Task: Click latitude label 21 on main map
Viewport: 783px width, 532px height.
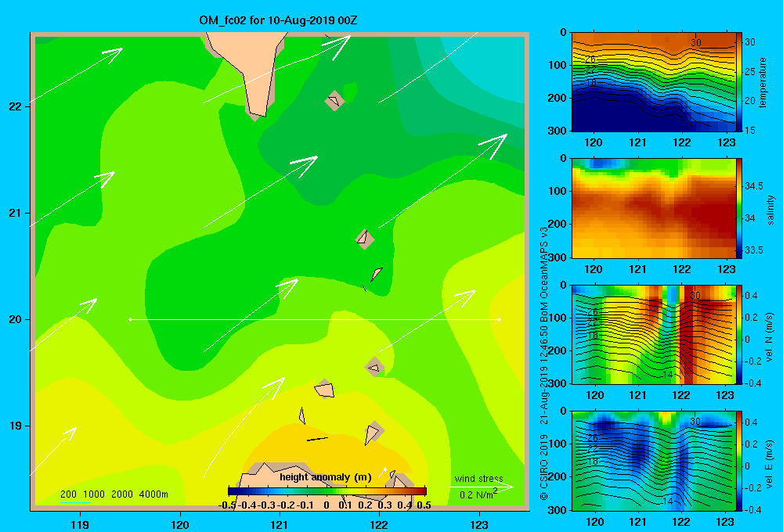Action: (15, 213)
